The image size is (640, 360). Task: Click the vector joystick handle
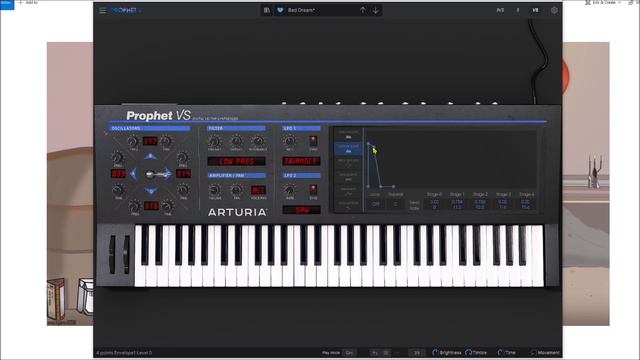149,174
